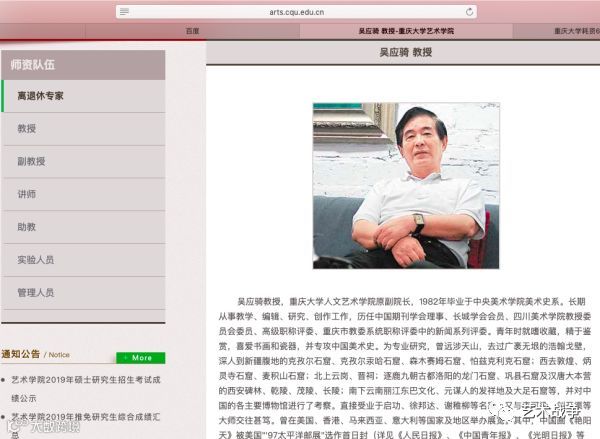Select 助教 in the sidebar menu
The height and width of the screenshot is (439, 600).
click(x=83, y=227)
